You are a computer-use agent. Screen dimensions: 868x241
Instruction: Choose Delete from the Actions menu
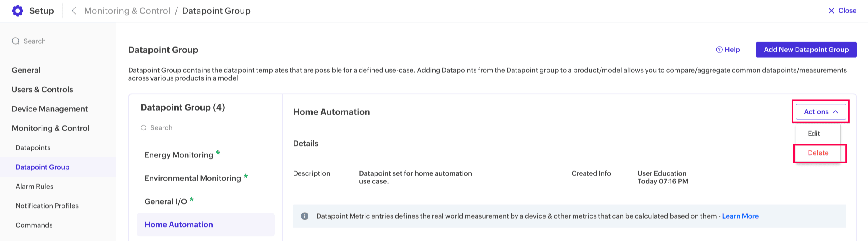point(818,153)
